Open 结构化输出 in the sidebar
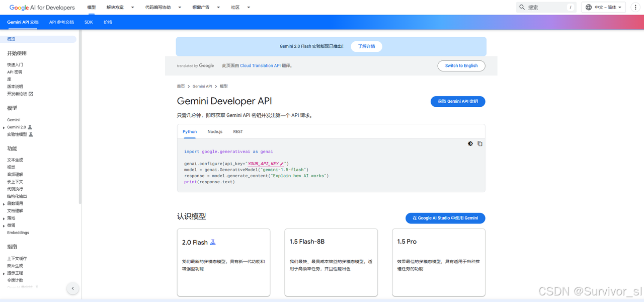The image size is (644, 302). click(17, 196)
